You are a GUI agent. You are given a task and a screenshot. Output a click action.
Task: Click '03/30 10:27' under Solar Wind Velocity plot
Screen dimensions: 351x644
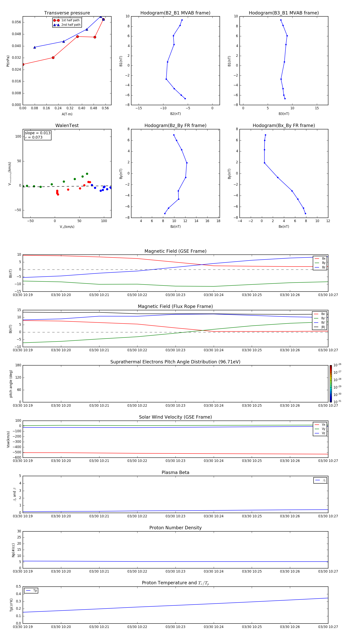328,461
